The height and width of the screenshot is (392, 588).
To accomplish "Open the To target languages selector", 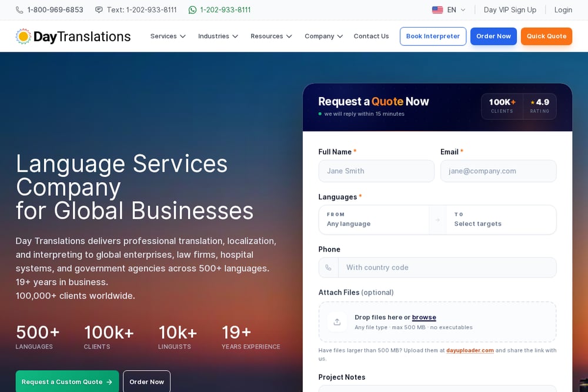I will (501, 220).
